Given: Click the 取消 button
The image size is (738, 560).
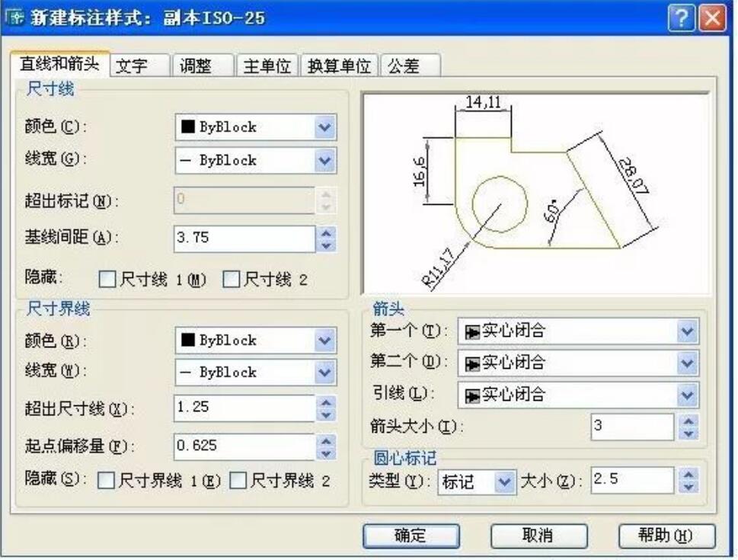Looking at the screenshot, I should 538,536.
